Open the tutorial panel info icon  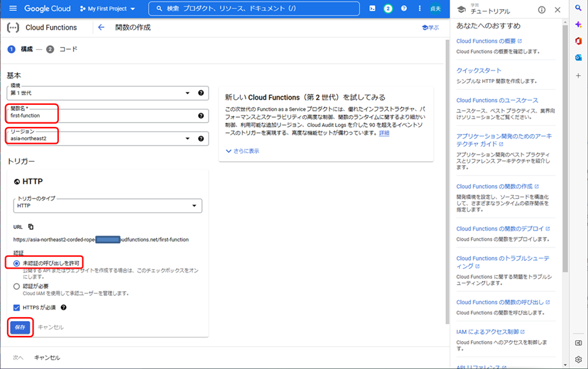541,10
